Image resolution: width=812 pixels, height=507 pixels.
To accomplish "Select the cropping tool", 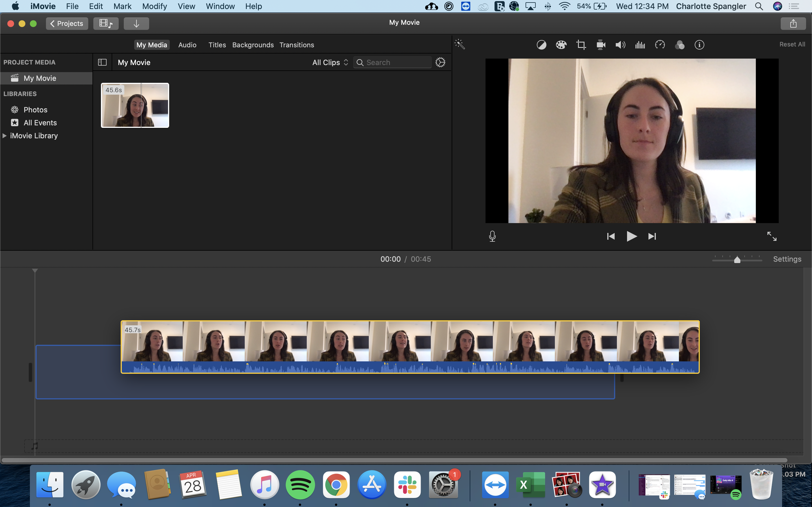I will point(581,45).
